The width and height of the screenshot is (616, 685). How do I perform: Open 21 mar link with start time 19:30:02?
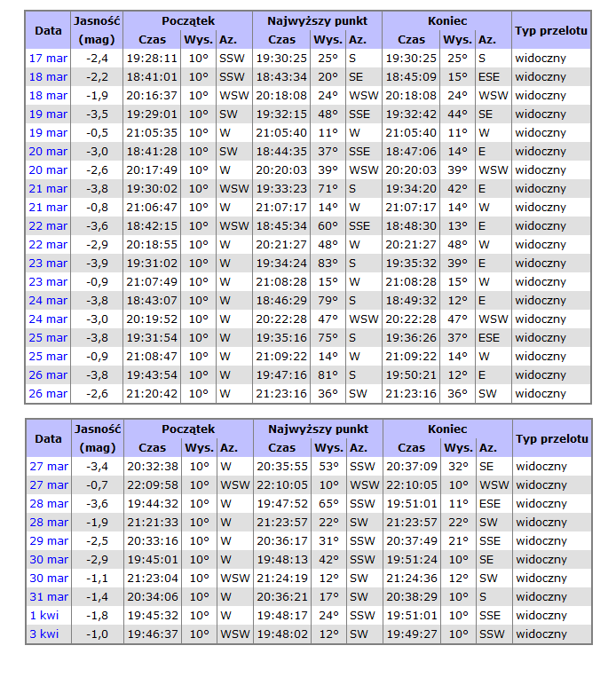point(48,189)
